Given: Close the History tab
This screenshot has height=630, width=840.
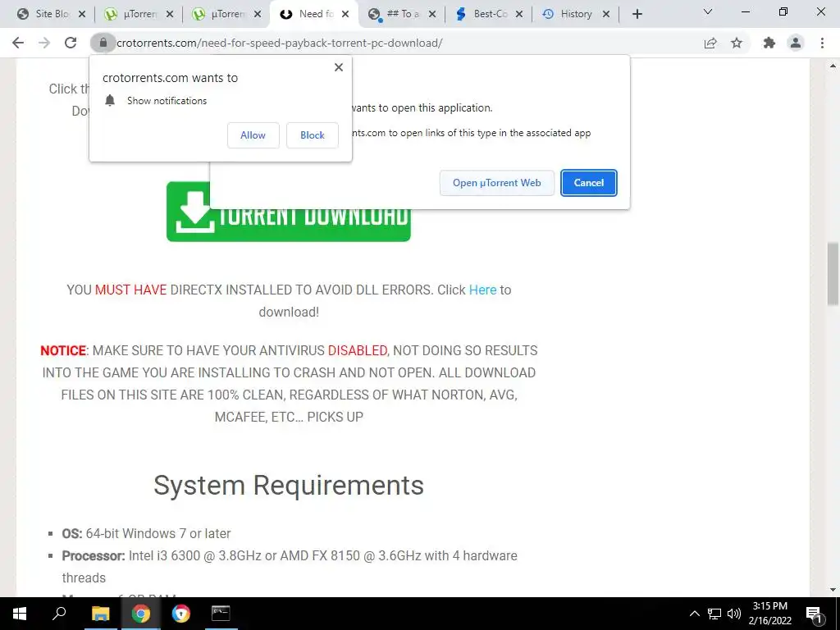Looking at the screenshot, I should click(606, 15).
